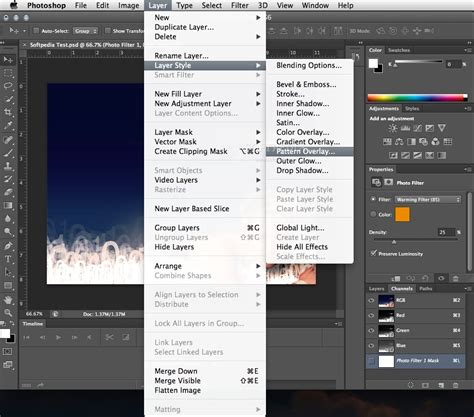This screenshot has width=474, height=417.
Task: Add a Vibrance adjustment
Action: click(442, 128)
